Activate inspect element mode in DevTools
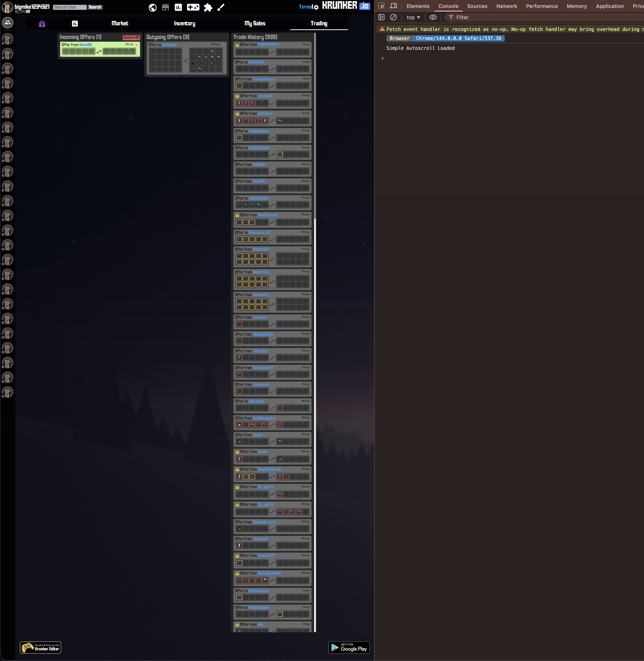This screenshot has width=644, height=661. (381, 6)
